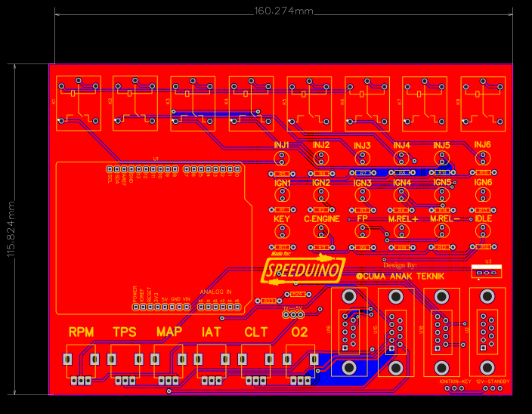Select the KEY indicator LED
This screenshot has width=532, height=414.
pyautogui.click(x=282, y=233)
